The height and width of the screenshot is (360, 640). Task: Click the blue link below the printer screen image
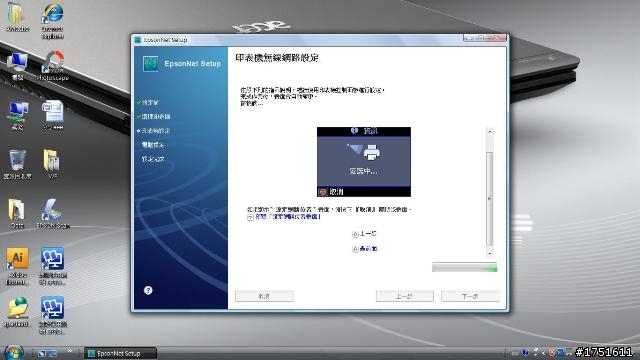click(288, 217)
